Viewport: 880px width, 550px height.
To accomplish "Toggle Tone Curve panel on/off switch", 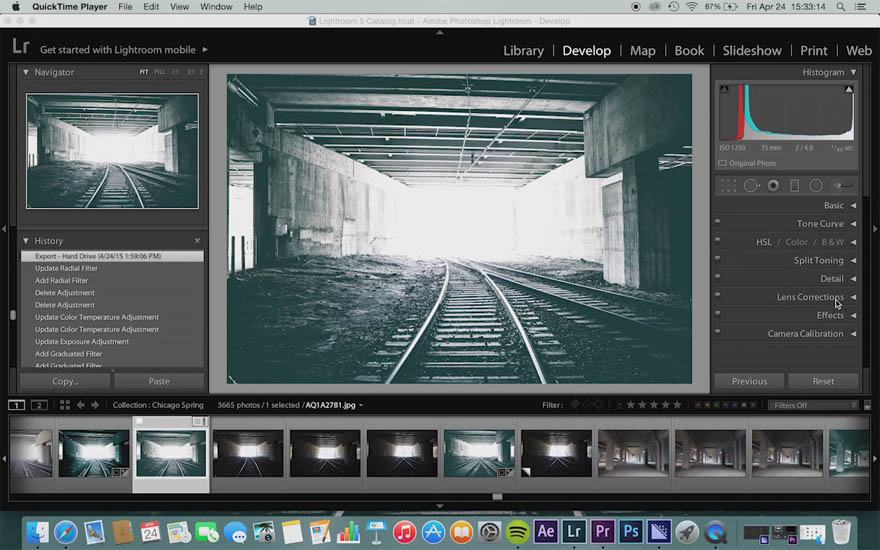I will point(718,221).
